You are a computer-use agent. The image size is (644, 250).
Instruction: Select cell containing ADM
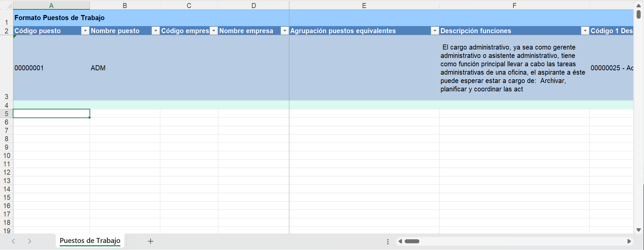[125, 68]
